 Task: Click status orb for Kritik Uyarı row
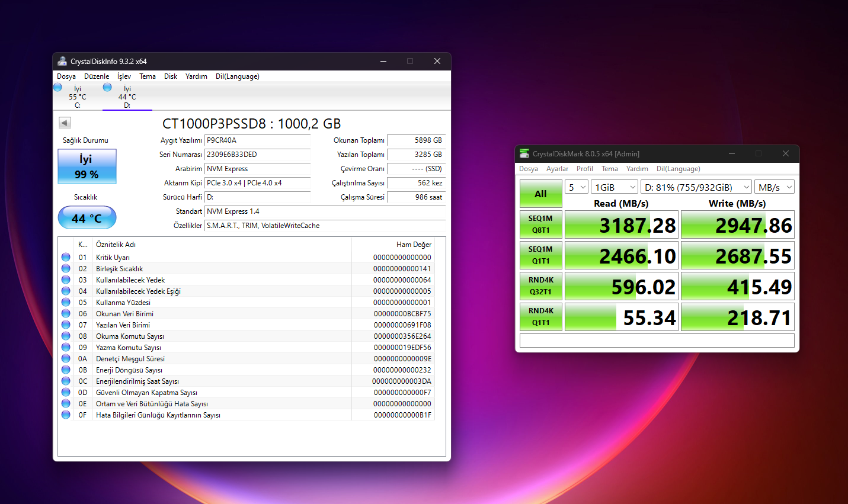coord(66,257)
